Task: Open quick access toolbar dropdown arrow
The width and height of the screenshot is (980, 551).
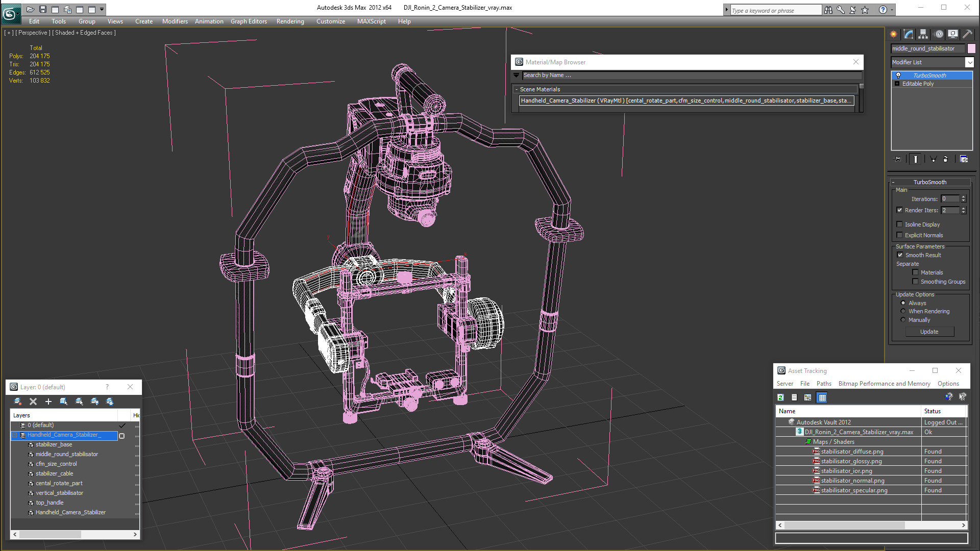Action: coord(102,9)
